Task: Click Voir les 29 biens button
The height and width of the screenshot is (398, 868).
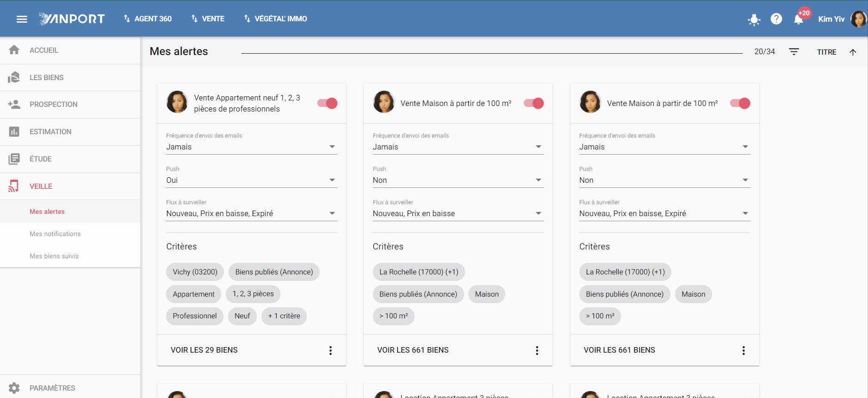Action: point(204,350)
